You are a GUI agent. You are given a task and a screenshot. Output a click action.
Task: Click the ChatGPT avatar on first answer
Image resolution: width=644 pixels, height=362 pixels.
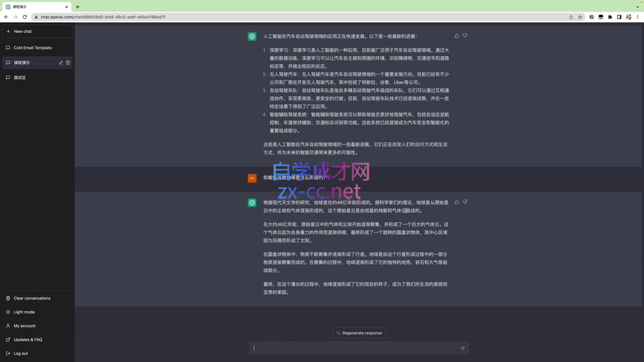252,37
